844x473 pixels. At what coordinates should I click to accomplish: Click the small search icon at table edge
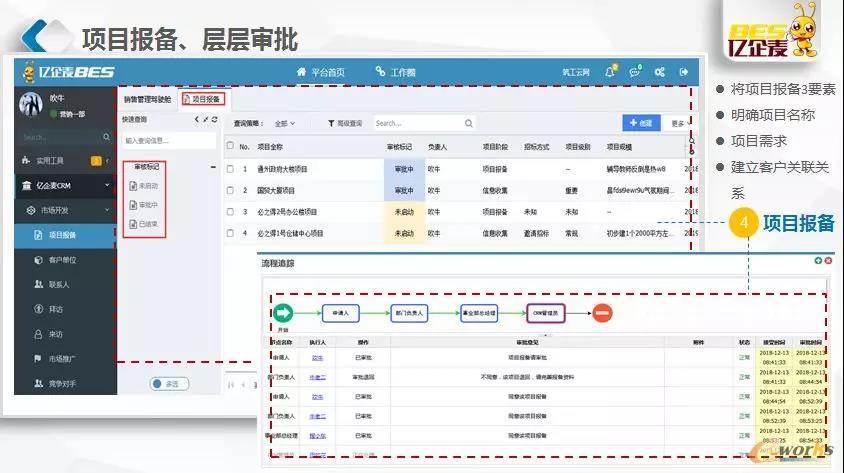(x=692, y=141)
